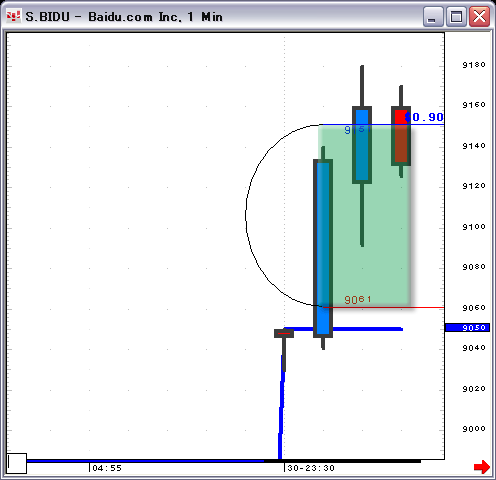
Task: Click the window title S.BIDU Baidu.com Inc
Action: click(x=124, y=17)
